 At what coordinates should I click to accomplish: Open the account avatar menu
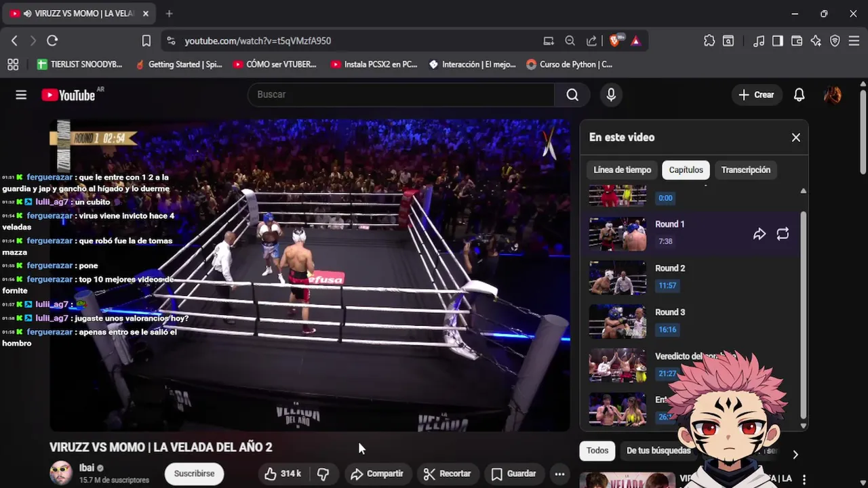pos(833,95)
